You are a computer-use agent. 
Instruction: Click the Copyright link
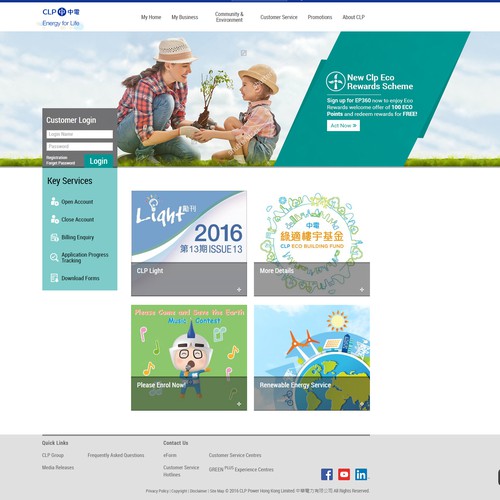pos(179,491)
